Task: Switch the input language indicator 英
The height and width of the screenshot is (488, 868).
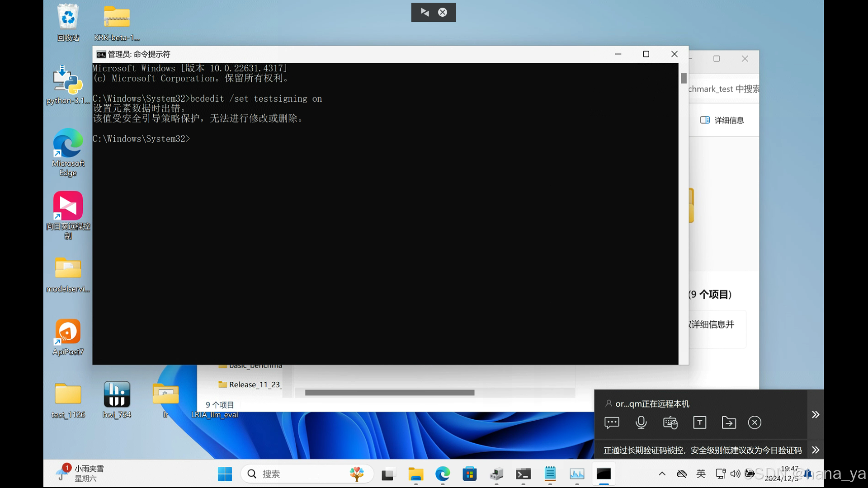Action: coord(701,474)
